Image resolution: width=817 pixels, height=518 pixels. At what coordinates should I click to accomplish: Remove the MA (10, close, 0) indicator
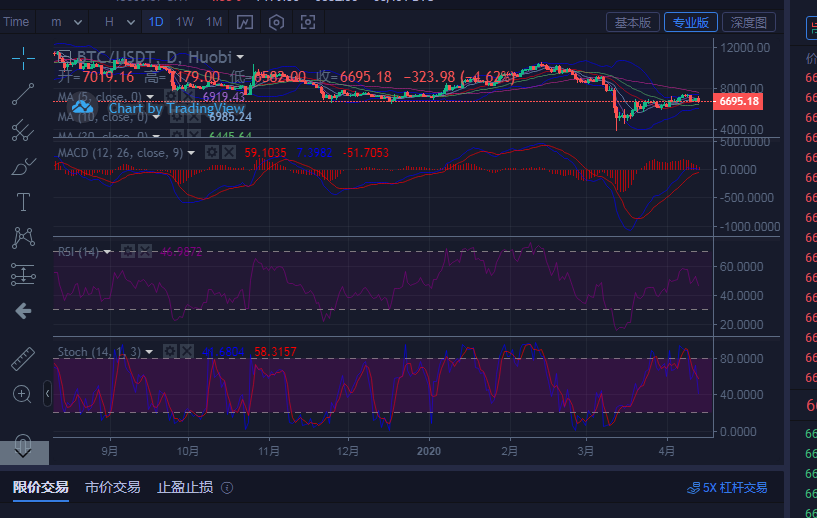[x=194, y=116]
